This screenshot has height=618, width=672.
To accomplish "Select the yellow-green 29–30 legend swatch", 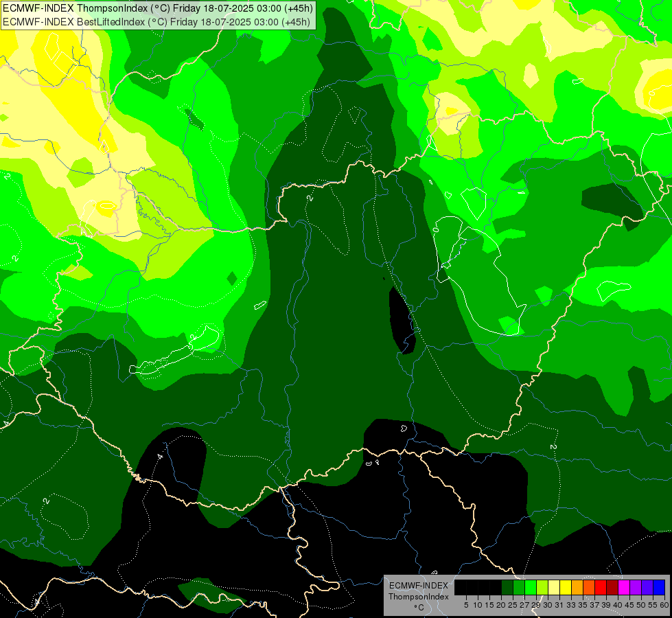I will [x=542, y=587].
